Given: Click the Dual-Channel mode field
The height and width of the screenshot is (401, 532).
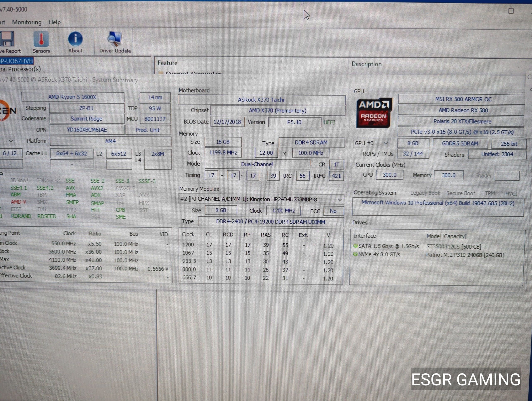Looking at the screenshot, I should tap(257, 164).
